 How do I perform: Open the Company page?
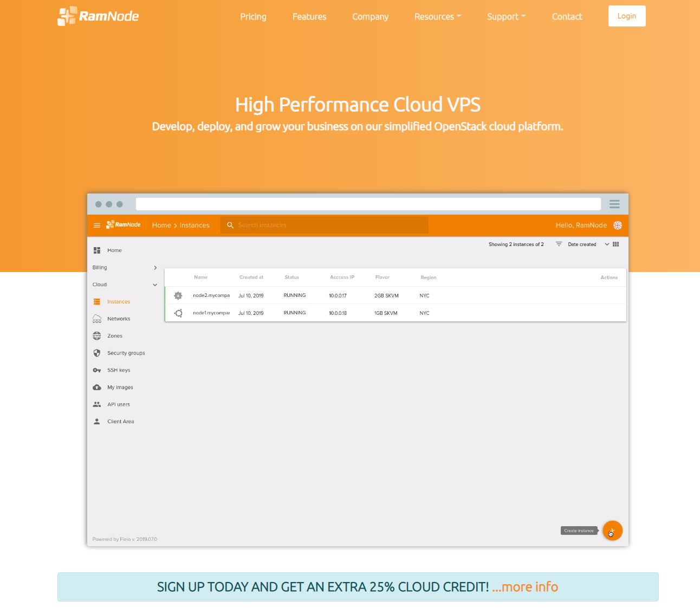370,17
